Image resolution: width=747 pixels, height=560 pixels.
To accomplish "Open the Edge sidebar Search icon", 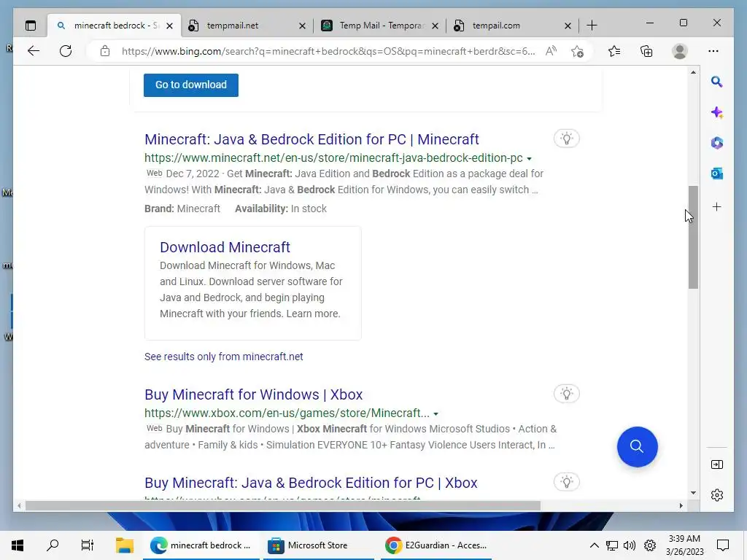I will (716, 82).
